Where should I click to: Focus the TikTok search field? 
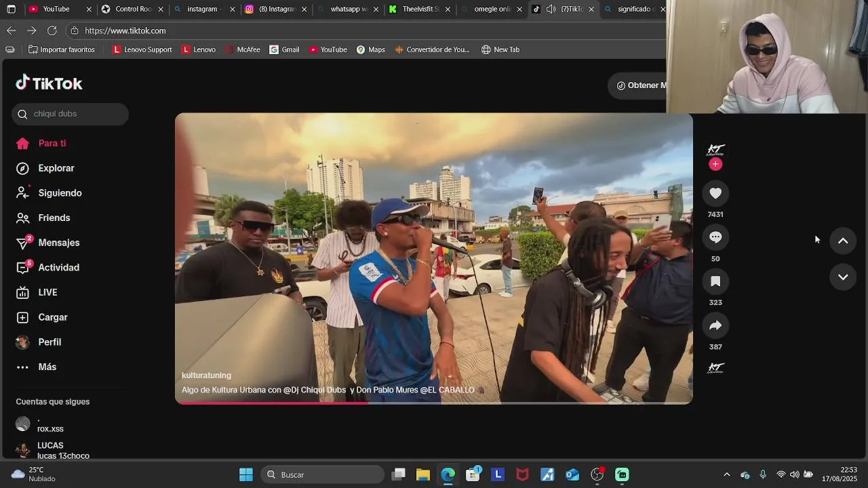point(70,114)
